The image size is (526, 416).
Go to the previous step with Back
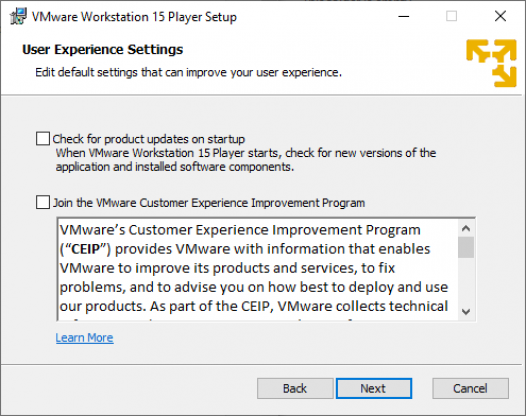click(x=295, y=388)
